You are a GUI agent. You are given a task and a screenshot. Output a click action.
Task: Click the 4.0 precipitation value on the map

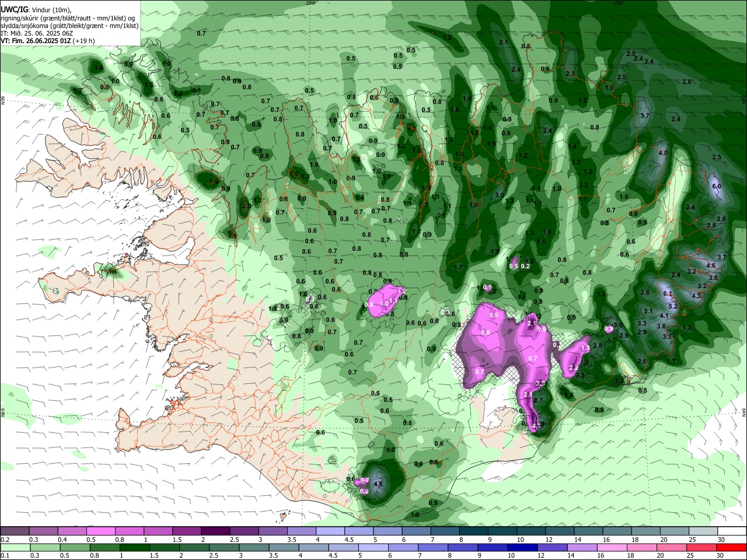tap(663, 153)
